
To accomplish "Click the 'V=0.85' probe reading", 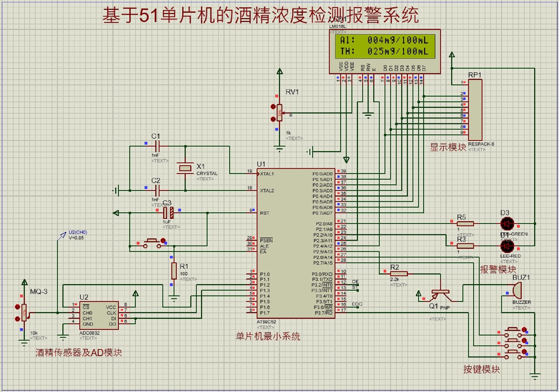I will (x=76, y=238).
